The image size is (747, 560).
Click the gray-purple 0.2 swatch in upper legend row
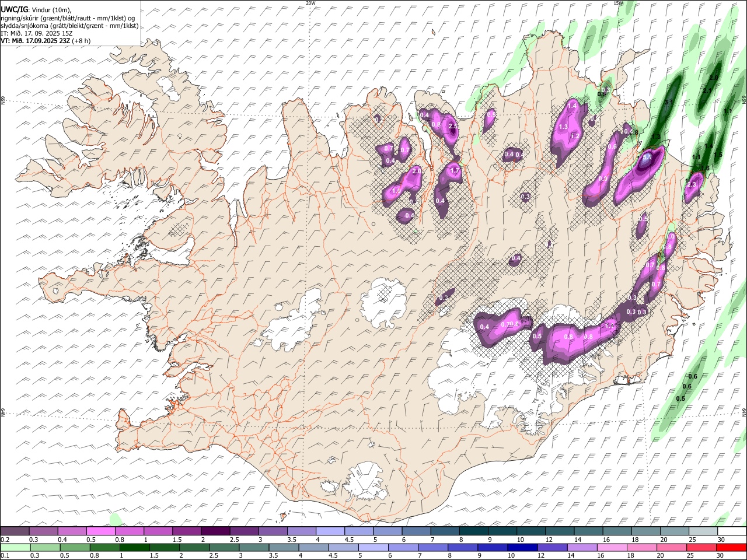coord(15,531)
